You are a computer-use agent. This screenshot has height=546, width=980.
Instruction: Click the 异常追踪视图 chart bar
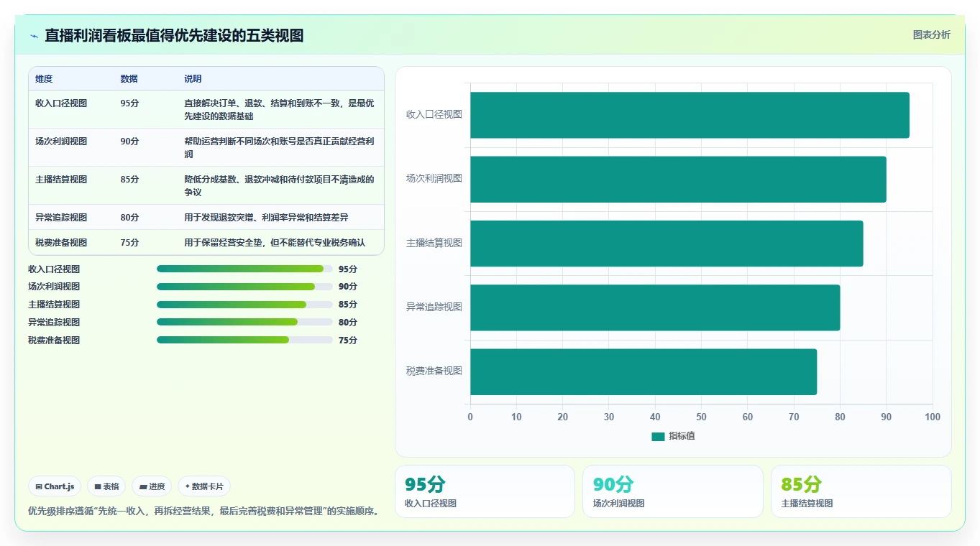pyautogui.click(x=655, y=307)
